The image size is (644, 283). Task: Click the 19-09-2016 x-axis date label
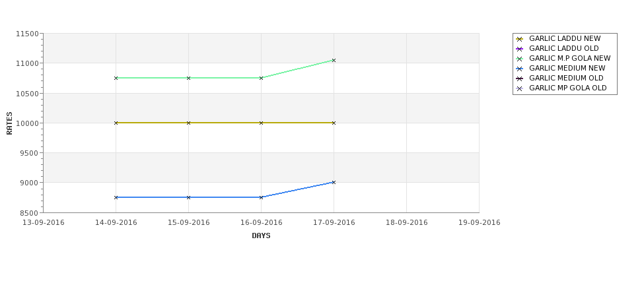tap(480, 223)
